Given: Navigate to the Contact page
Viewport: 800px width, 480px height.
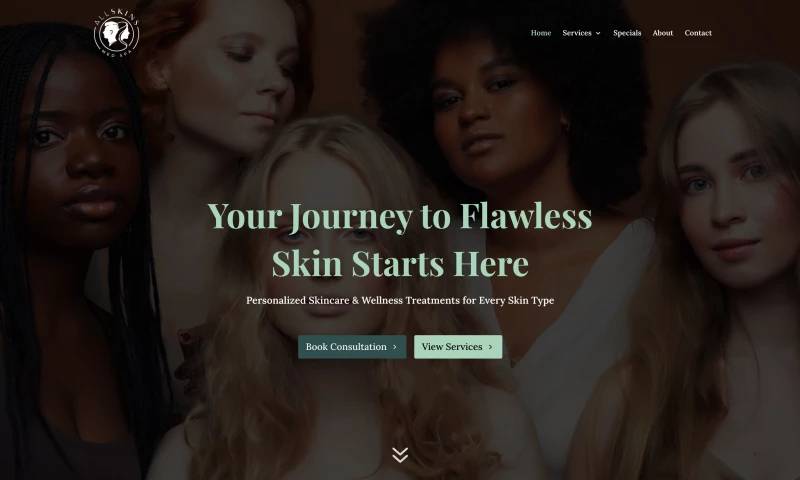Looking at the screenshot, I should 698,33.
